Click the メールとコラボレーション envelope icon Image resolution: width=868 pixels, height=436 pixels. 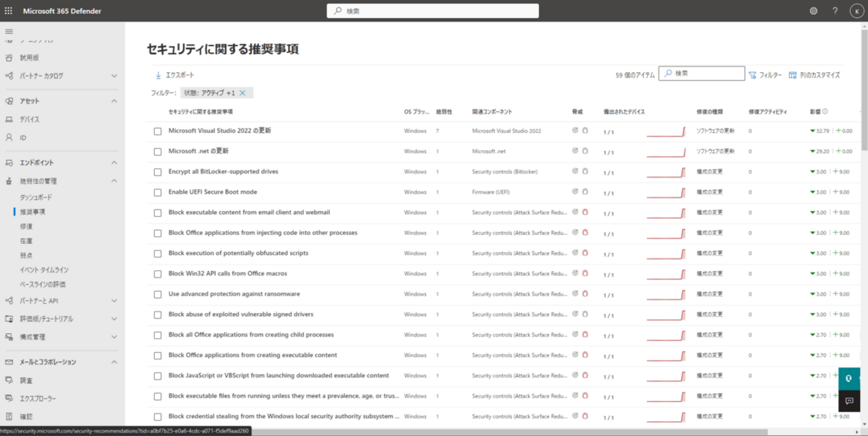tap(9, 362)
